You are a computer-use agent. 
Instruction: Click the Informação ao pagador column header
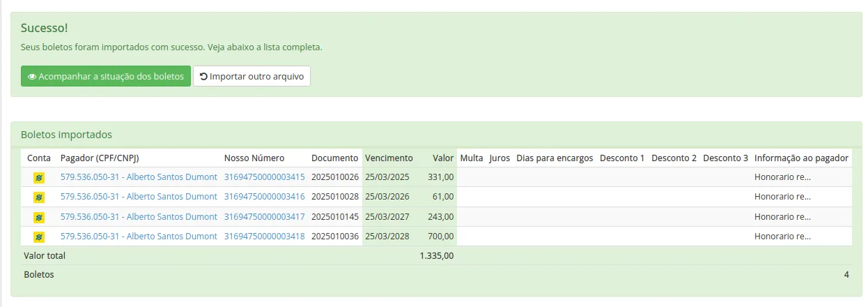[801, 158]
